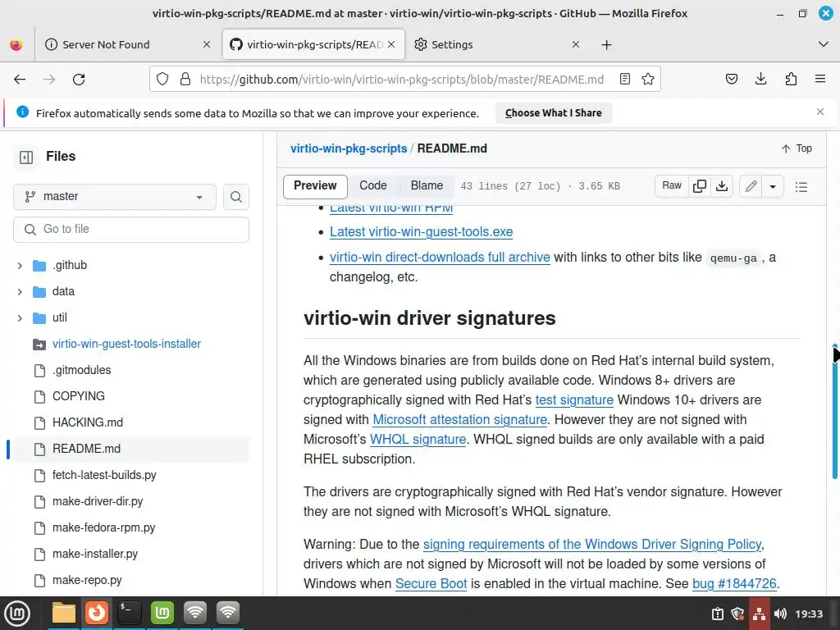Open the README outline list icon
Image resolution: width=840 pixels, height=630 pixels.
tap(801, 187)
